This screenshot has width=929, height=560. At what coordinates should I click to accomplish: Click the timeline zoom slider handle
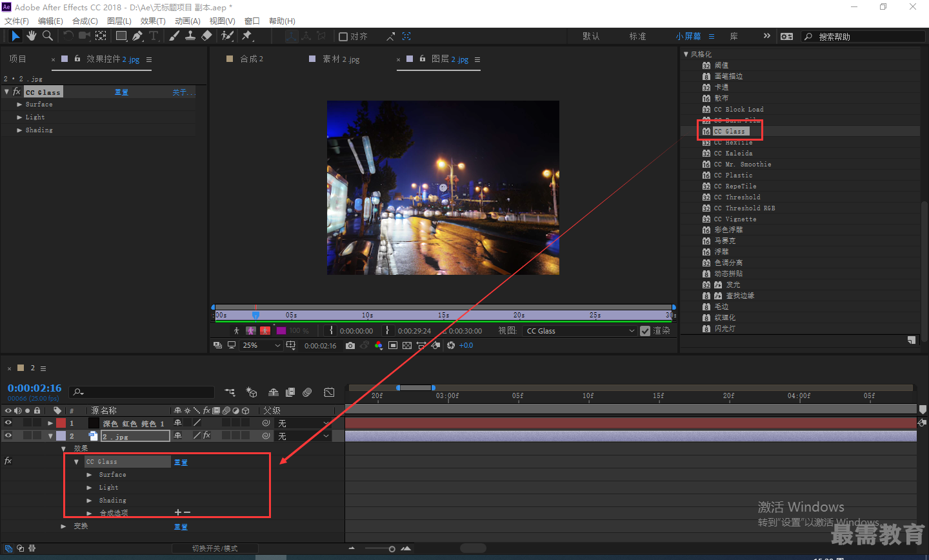pos(392,549)
